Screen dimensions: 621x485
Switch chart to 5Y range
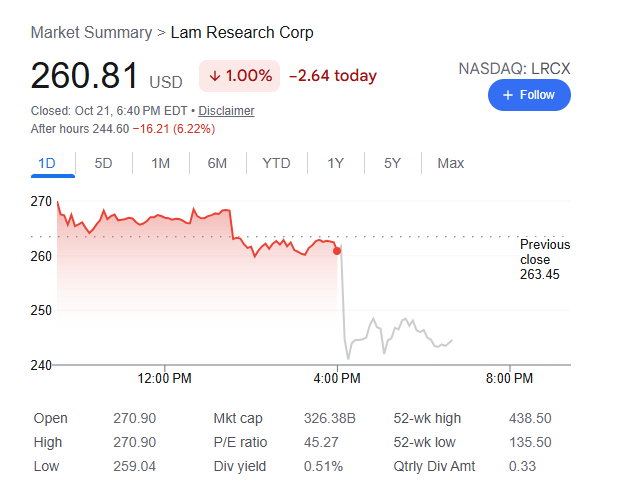392,163
